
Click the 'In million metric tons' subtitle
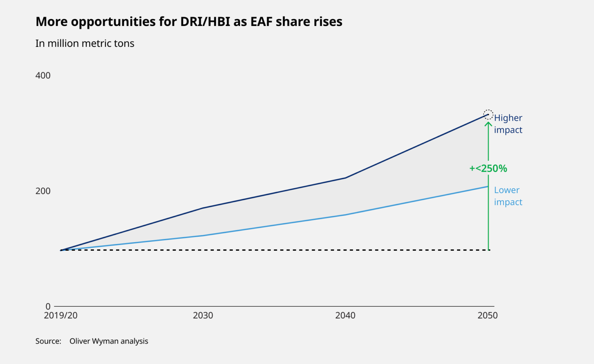point(85,43)
